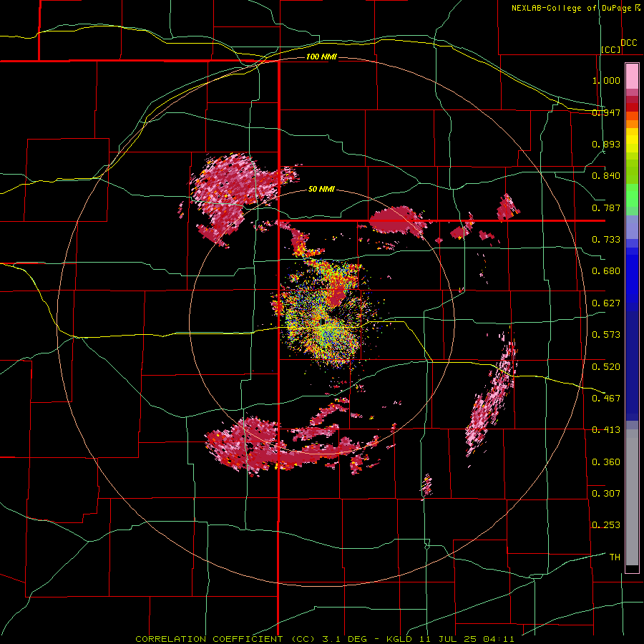Click the 0.467 scale value
Screen dimensions: 644x644
click(606, 399)
